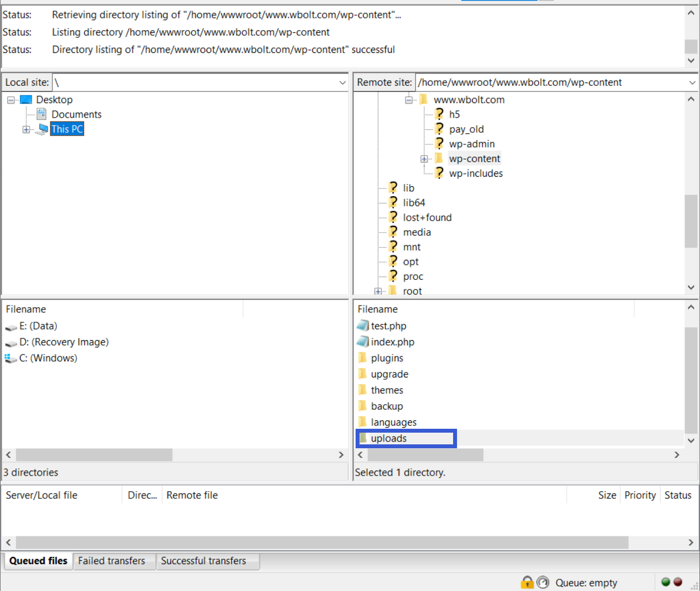This screenshot has height=591, width=700.
Task: Collapse the Desktop tree node
Action: point(11,100)
